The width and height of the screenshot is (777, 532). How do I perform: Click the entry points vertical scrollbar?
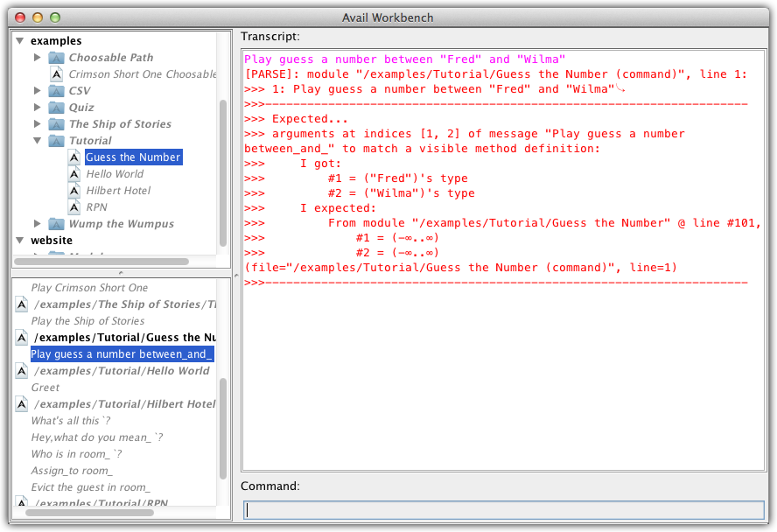point(223,429)
